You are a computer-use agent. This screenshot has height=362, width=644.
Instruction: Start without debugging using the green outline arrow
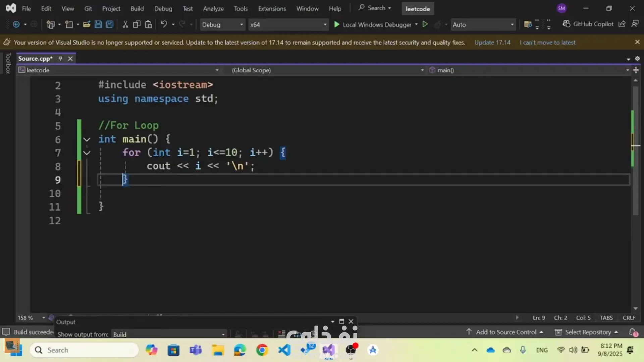(425, 24)
